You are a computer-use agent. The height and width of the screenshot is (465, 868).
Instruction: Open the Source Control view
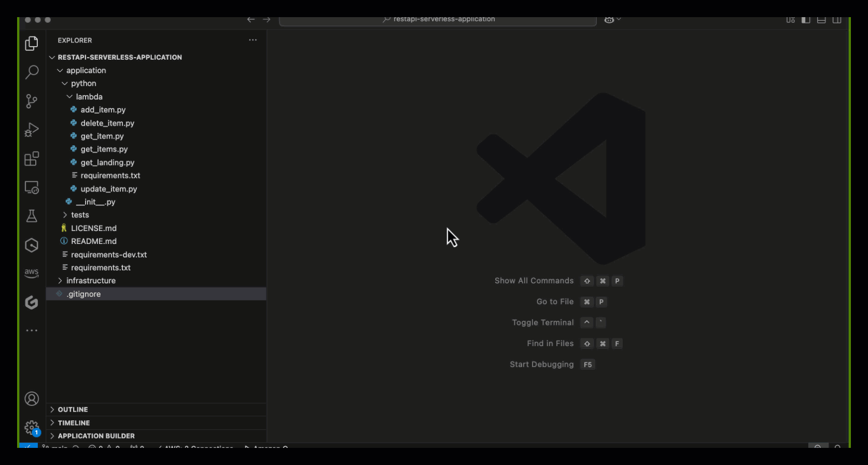(x=32, y=101)
